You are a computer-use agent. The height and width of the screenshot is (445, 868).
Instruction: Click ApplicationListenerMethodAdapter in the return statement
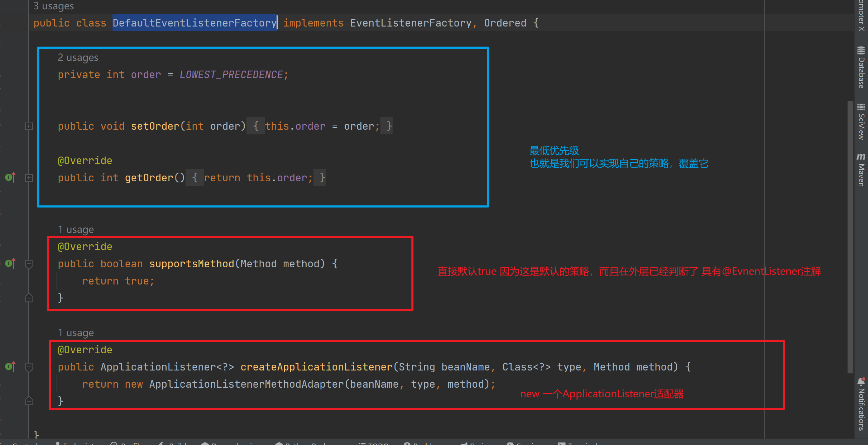[246, 384]
